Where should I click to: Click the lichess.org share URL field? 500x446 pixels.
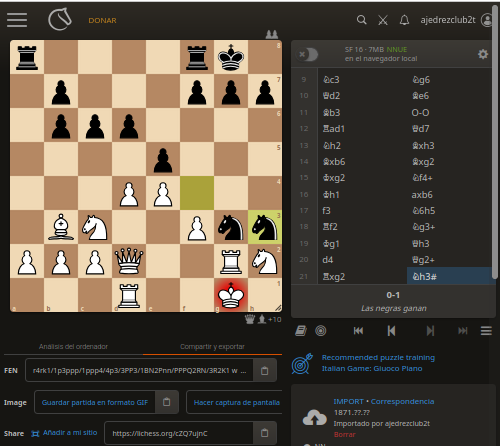(x=179, y=433)
